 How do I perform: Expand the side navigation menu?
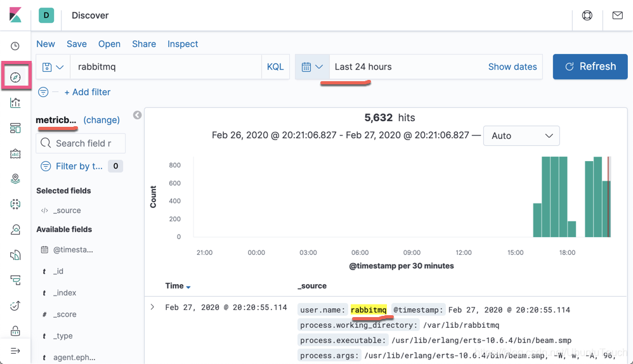coord(15,351)
